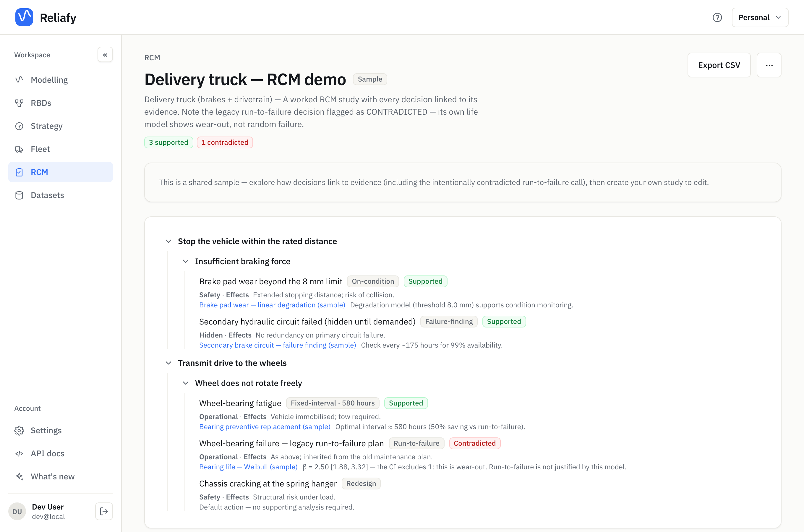The height and width of the screenshot is (532, 804).
Task: Collapse the 'Insufficient braking force' section
Action: (x=186, y=261)
